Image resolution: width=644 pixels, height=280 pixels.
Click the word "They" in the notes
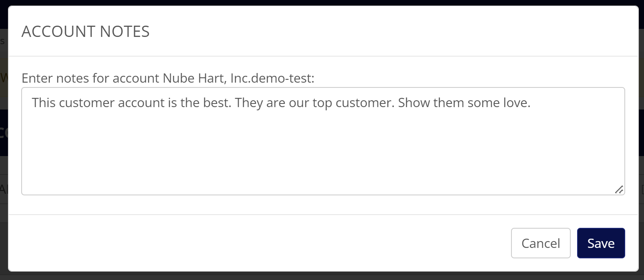(249, 103)
